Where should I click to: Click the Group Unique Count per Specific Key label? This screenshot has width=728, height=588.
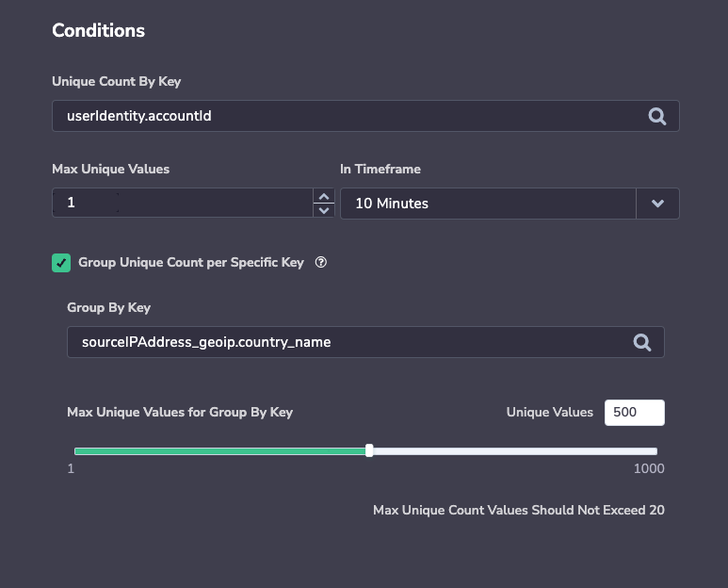pyautogui.click(x=191, y=262)
